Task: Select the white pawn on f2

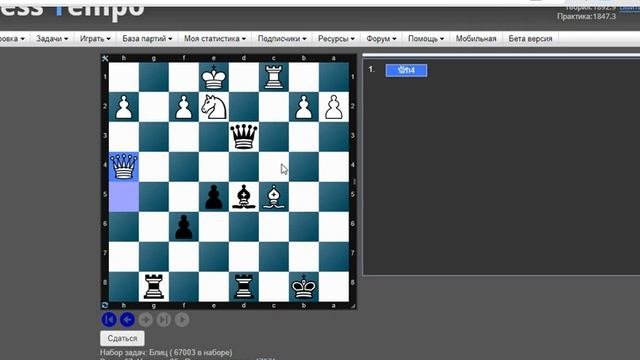Action: coord(184,107)
